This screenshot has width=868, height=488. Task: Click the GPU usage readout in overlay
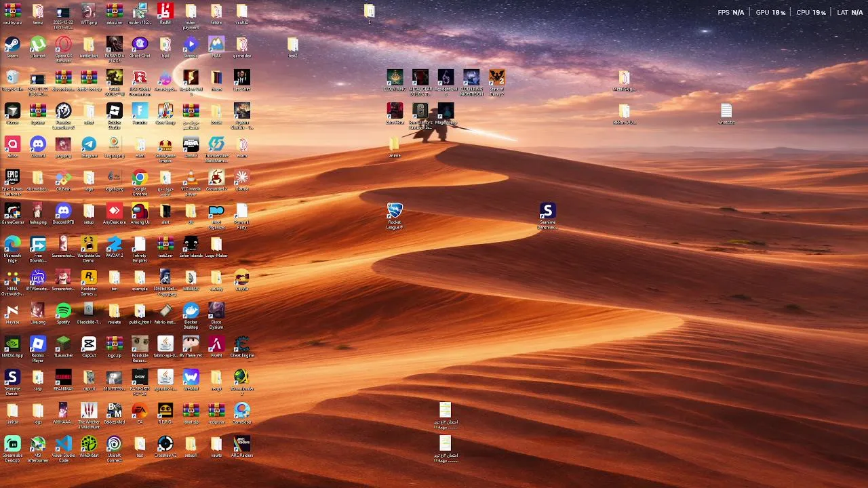coord(770,12)
